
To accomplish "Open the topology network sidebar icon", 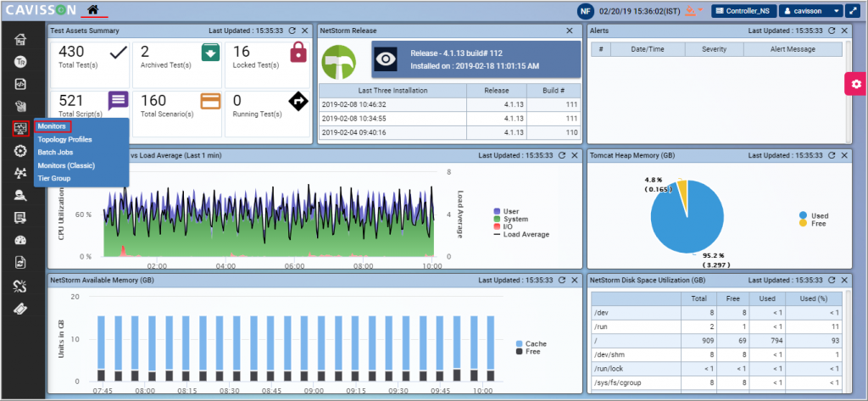I will click(x=20, y=173).
